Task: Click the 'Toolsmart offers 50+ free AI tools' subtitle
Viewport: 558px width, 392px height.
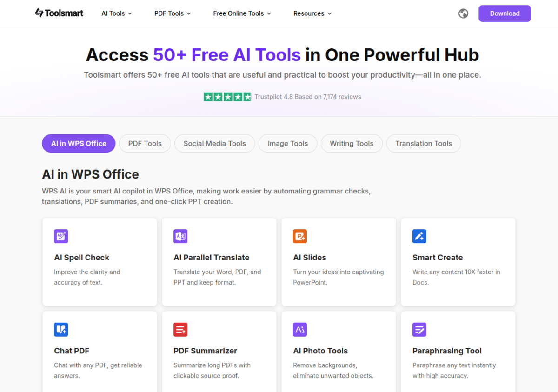Action: coord(282,75)
